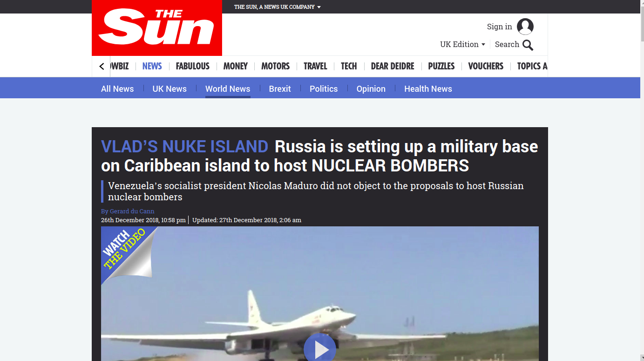Open the UK Edition dropdown

462,44
